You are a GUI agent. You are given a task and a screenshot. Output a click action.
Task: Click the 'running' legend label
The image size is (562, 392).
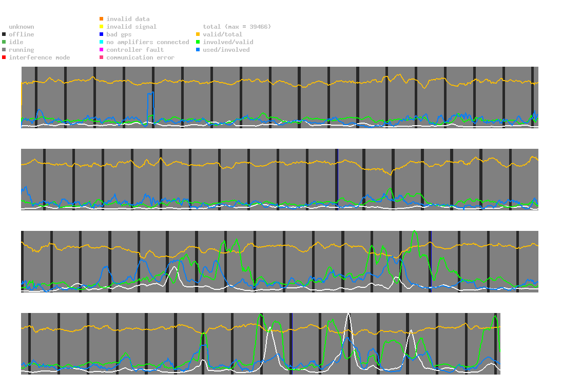pos(22,50)
